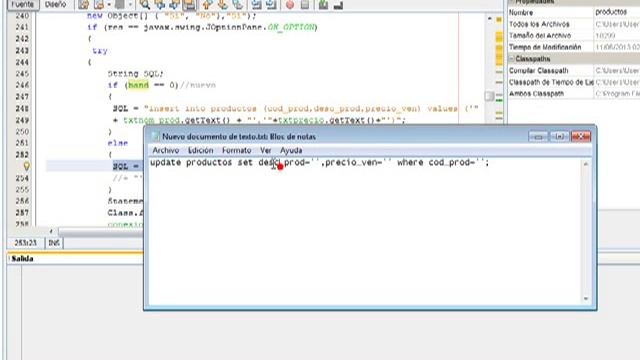Click editor vertical scrollbar up arrow
This screenshot has height=360, width=640.
tap(489, 18)
